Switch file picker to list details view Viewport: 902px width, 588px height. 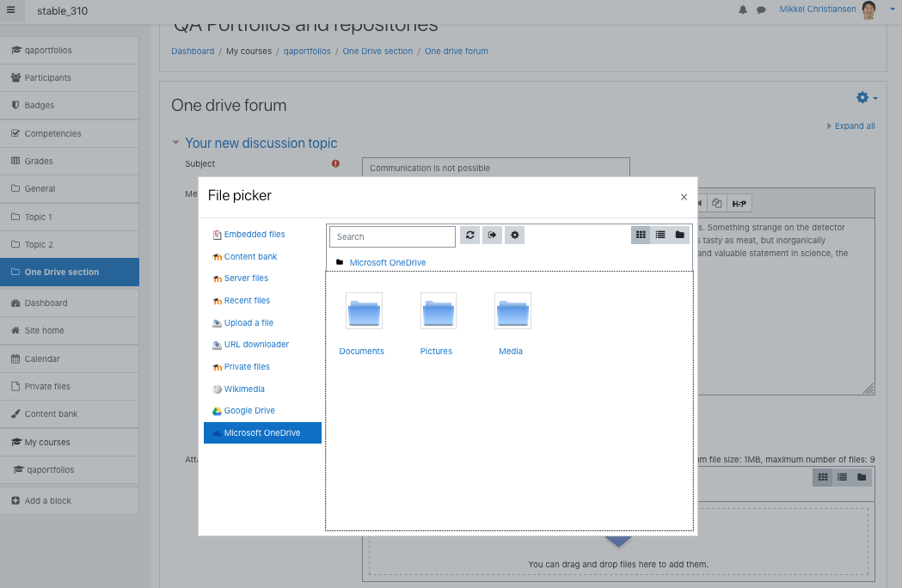tap(660, 235)
